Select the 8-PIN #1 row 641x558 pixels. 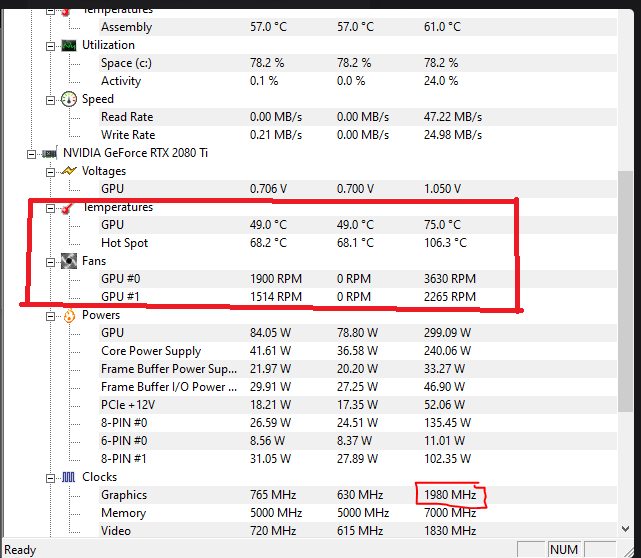[358, 459]
